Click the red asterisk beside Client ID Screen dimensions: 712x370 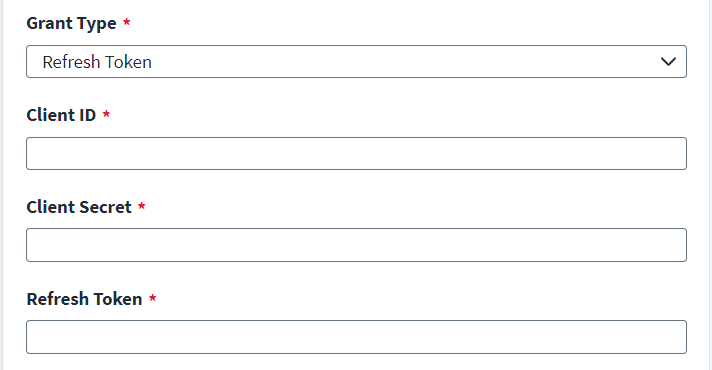coord(106,113)
